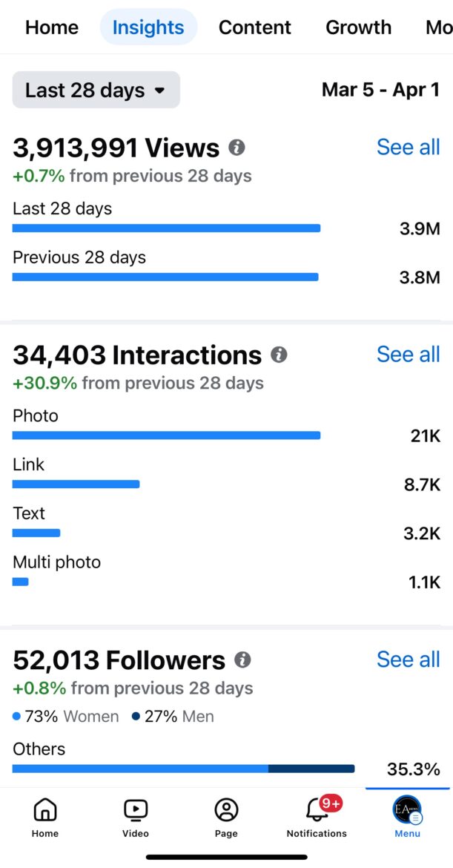The width and height of the screenshot is (453, 868).
Task: Tap the info icon next to Interactions
Action: point(279,355)
